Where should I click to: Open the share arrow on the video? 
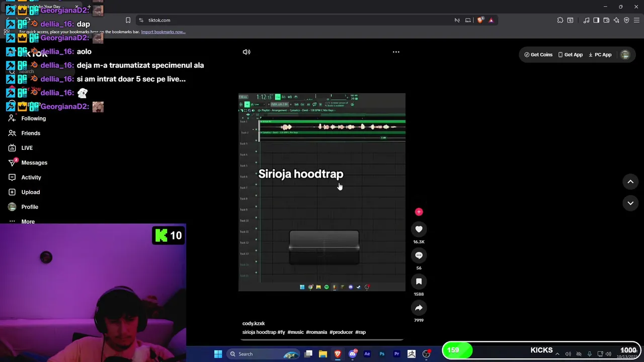pyautogui.click(x=419, y=308)
